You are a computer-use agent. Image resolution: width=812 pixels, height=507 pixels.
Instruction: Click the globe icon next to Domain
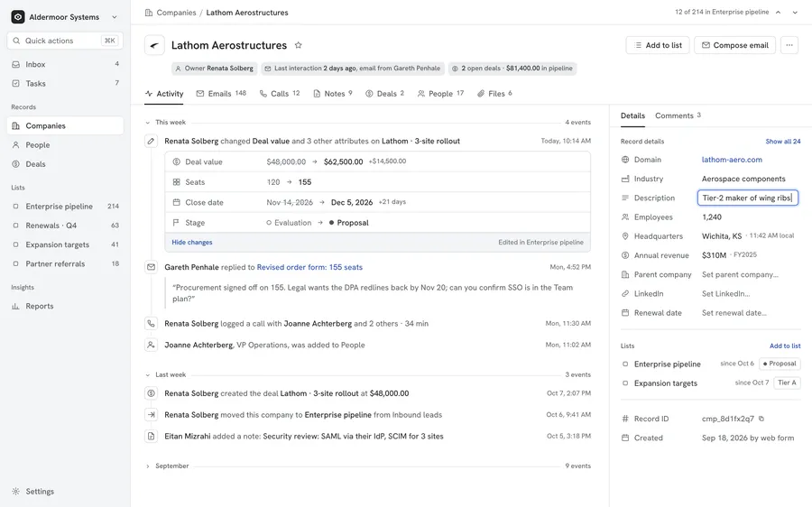click(x=625, y=160)
